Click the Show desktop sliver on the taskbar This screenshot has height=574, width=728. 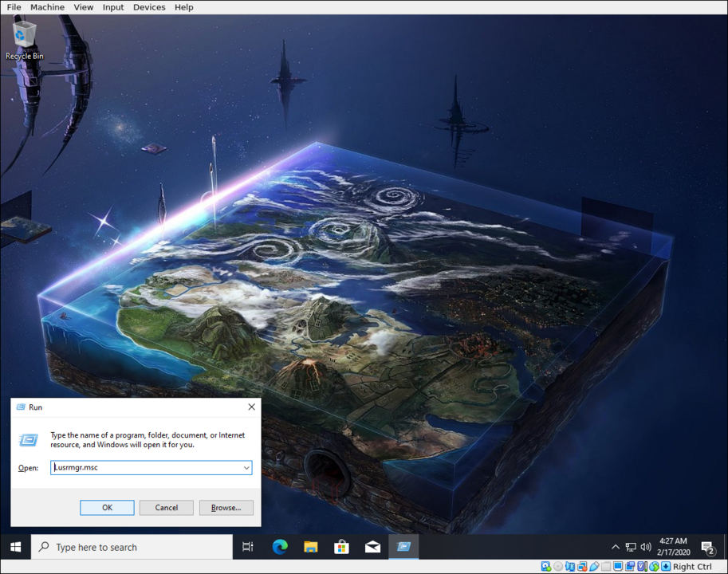point(726,547)
